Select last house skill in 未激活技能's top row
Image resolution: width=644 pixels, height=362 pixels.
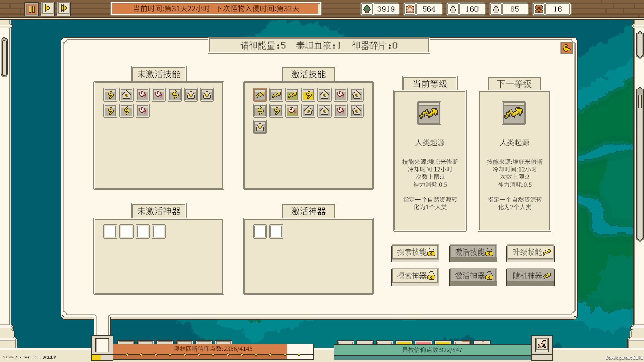[x=207, y=95]
